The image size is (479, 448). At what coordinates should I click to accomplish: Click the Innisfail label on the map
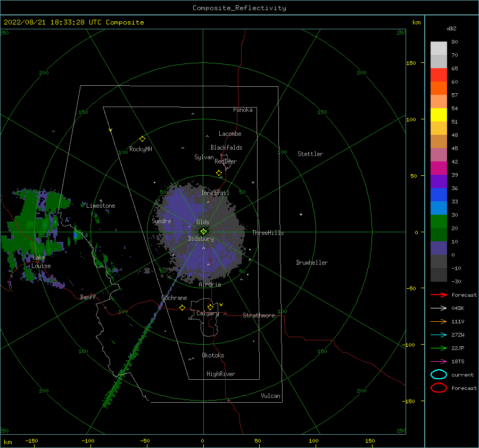tap(215, 193)
